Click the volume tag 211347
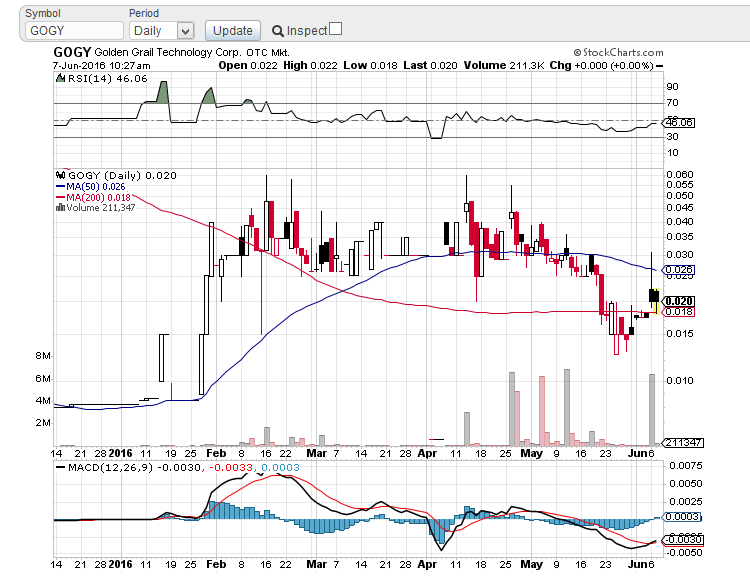The image size is (750, 579). pyautogui.click(x=683, y=443)
